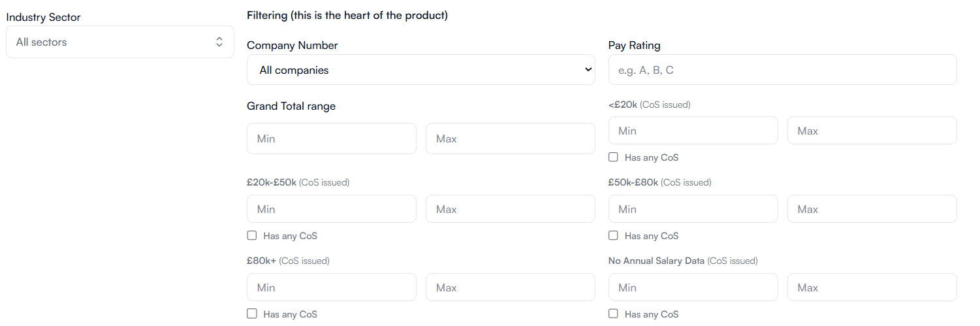Image resolution: width=980 pixels, height=326 pixels.
Task: Click the £50k-£80k Min input field
Action: pyautogui.click(x=693, y=209)
